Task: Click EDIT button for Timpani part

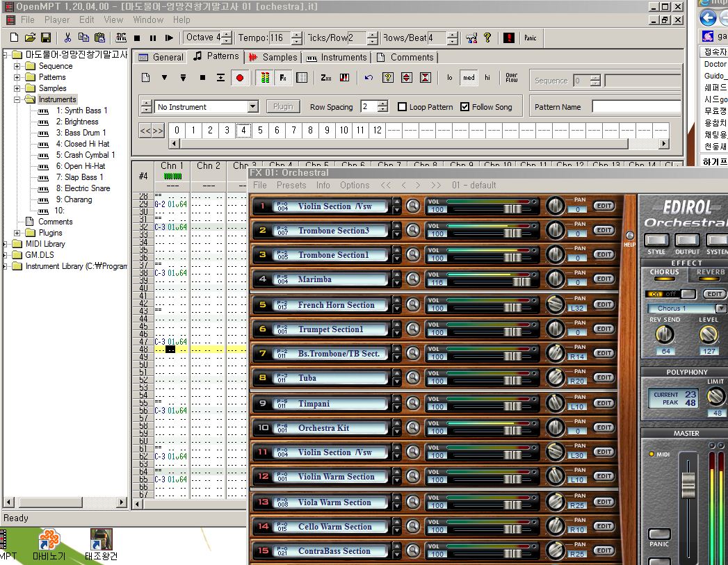Action: coord(604,402)
